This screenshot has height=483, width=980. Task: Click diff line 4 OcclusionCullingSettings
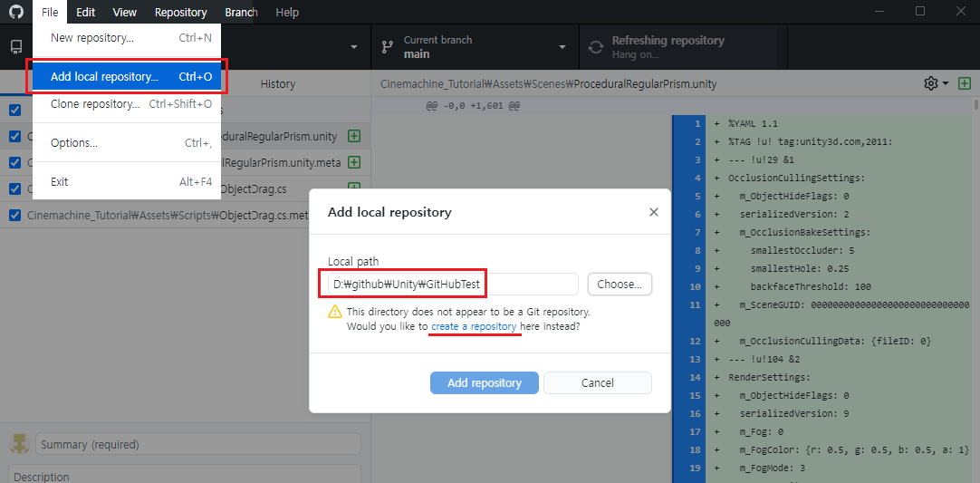tap(796, 179)
